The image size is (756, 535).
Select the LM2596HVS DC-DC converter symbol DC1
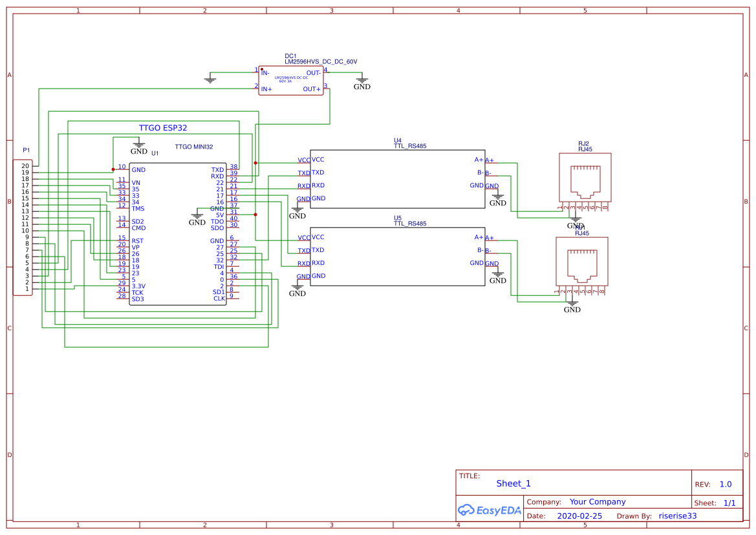click(x=291, y=79)
